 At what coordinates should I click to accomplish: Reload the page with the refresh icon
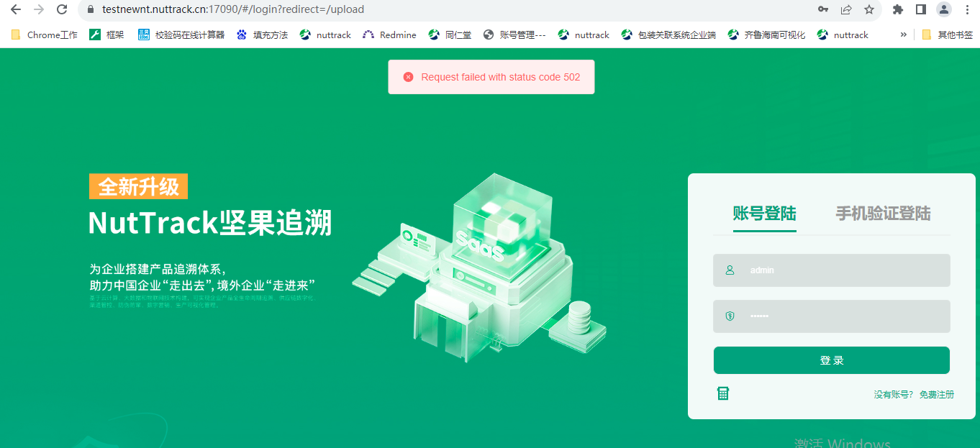[63, 9]
